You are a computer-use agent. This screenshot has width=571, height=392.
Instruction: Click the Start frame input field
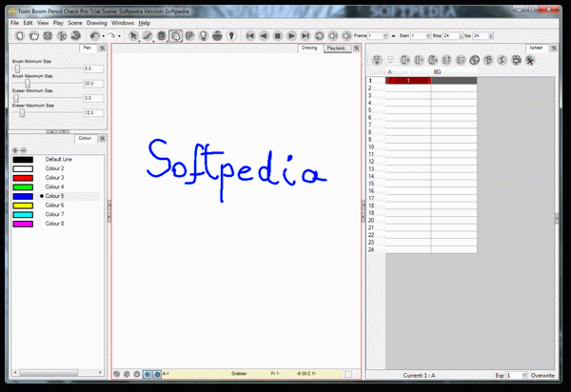(x=419, y=35)
